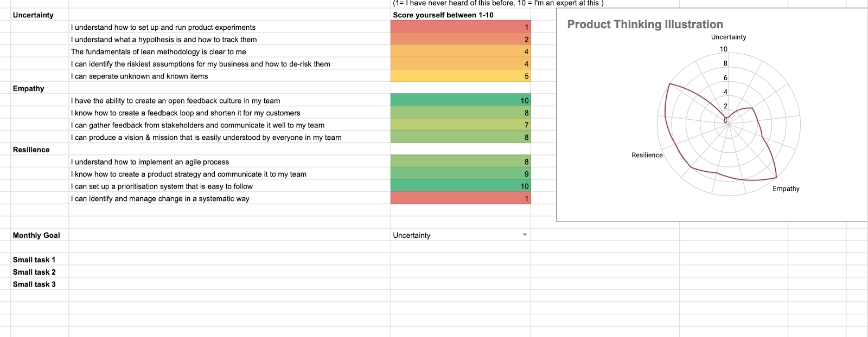Click the Empathy label on radar chart

[x=786, y=189]
